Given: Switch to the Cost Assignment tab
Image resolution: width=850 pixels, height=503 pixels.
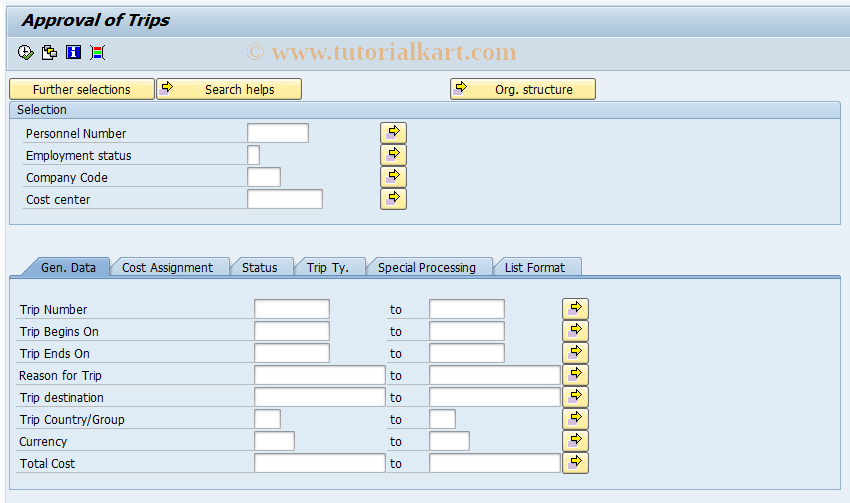Looking at the screenshot, I should coord(168,267).
